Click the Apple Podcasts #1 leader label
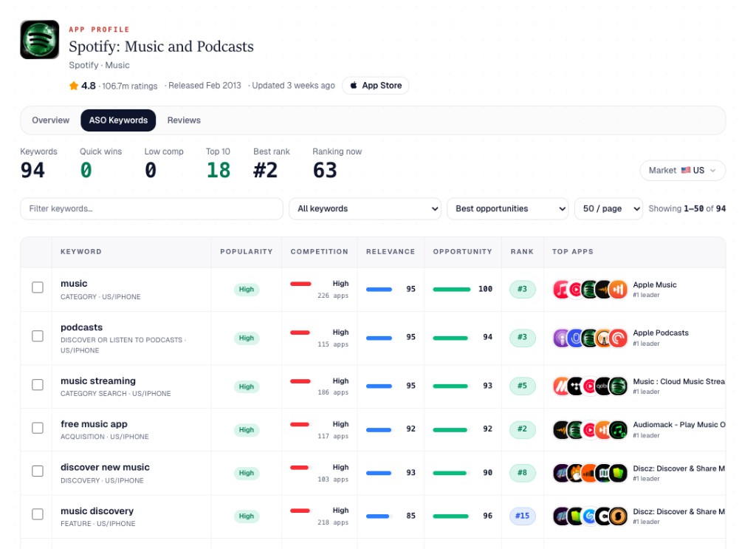756x549 pixels. coord(646,344)
